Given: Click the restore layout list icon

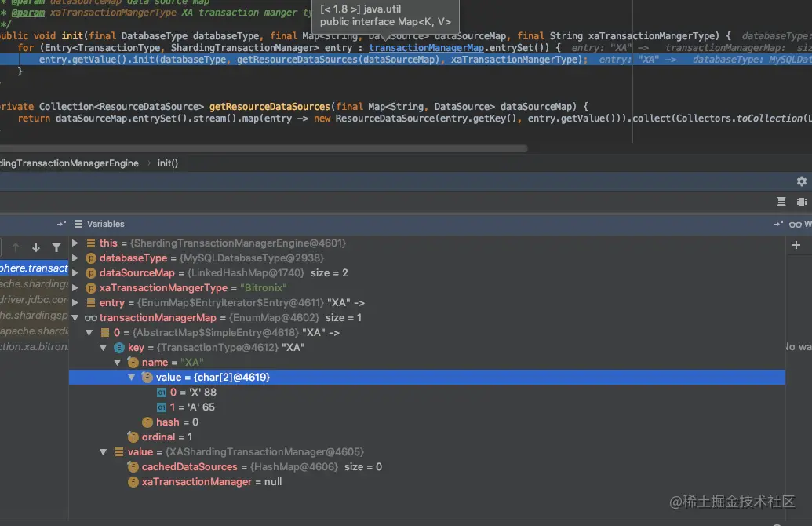Looking at the screenshot, I should 781,202.
